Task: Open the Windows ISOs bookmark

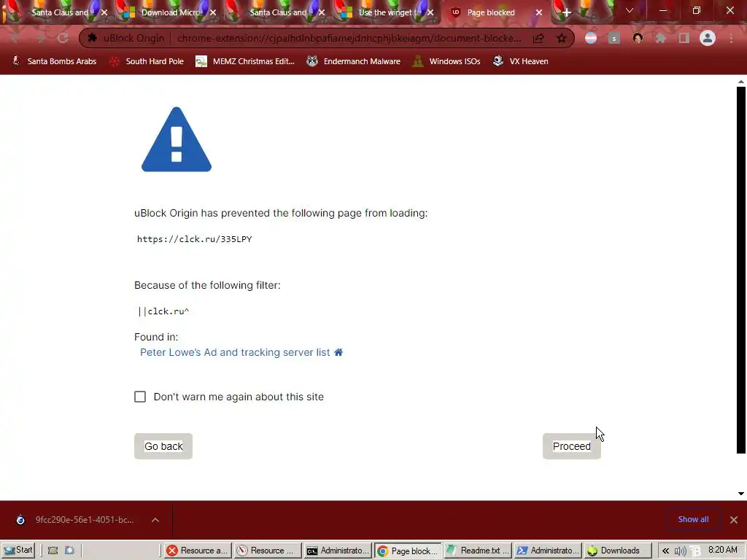Action: point(446,61)
